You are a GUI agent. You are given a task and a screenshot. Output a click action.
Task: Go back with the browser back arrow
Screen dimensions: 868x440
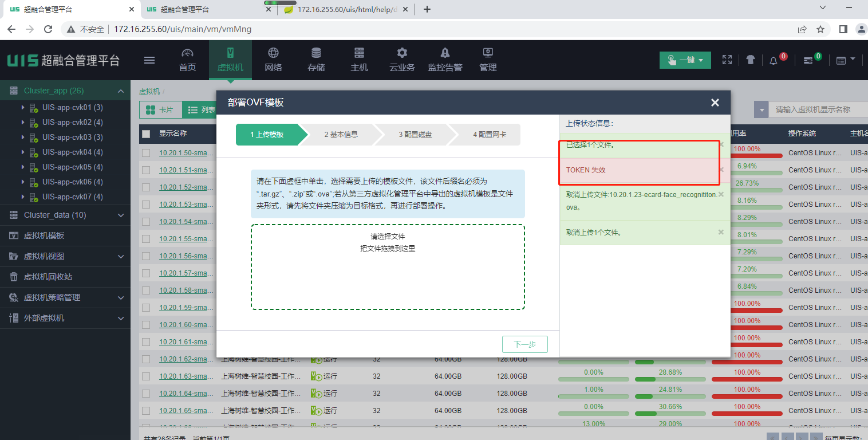(x=13, y=29)
